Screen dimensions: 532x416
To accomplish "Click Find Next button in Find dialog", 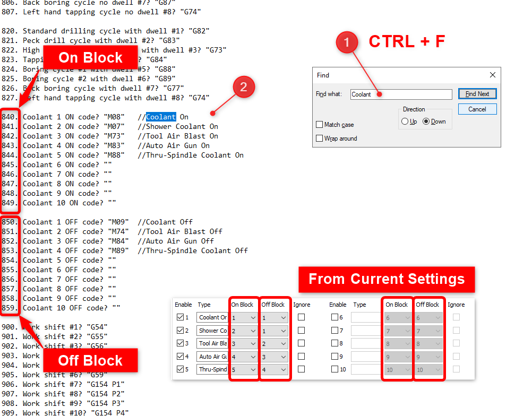I will tap(477, 94).
